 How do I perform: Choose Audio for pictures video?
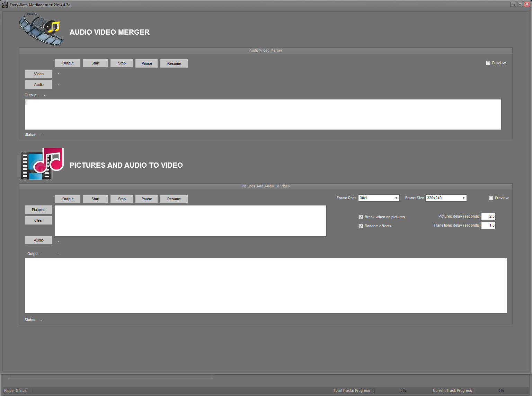click(x=38, y=240)
